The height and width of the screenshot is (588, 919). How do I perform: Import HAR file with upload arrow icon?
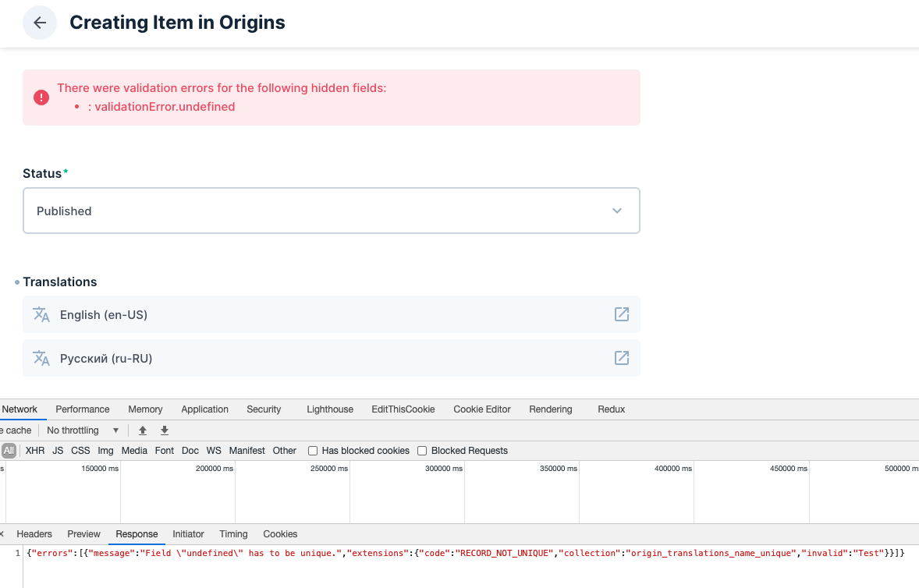click(x=143, y=430)
